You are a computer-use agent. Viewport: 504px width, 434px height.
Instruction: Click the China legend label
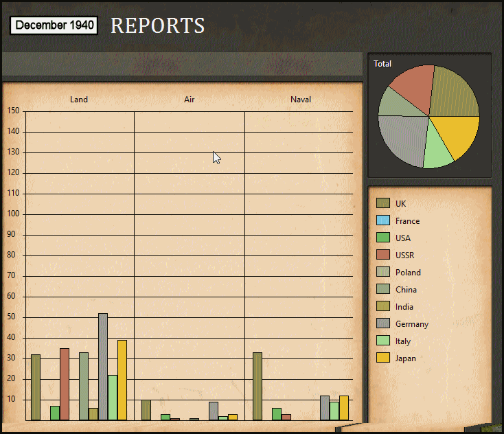click(406, 290)
